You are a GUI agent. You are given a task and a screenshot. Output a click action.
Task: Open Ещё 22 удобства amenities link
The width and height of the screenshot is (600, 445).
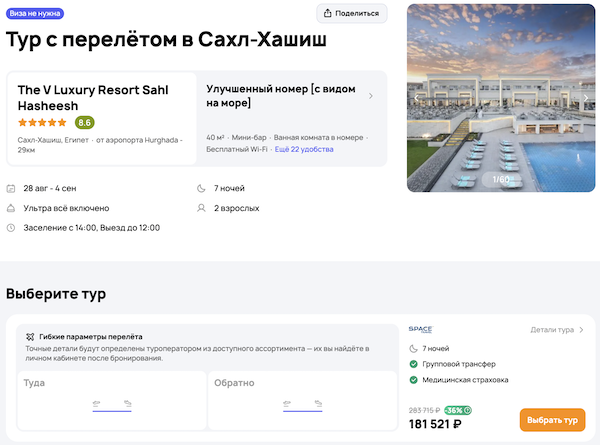305,149
